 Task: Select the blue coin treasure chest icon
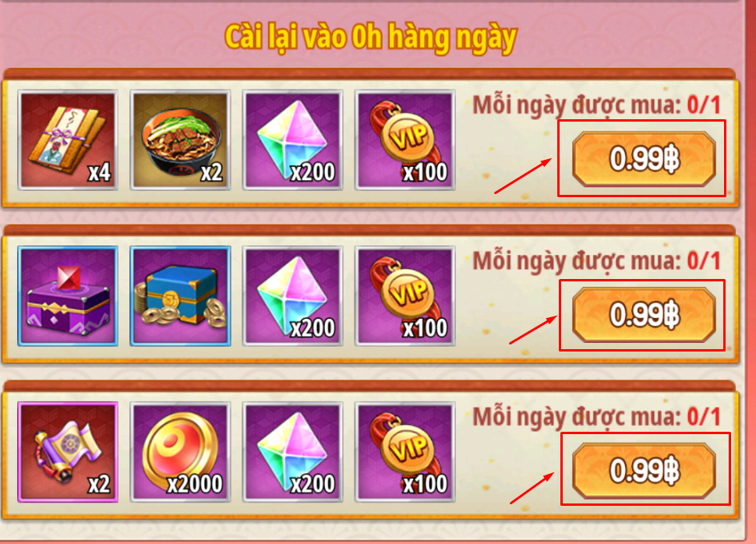coord(180,296)
